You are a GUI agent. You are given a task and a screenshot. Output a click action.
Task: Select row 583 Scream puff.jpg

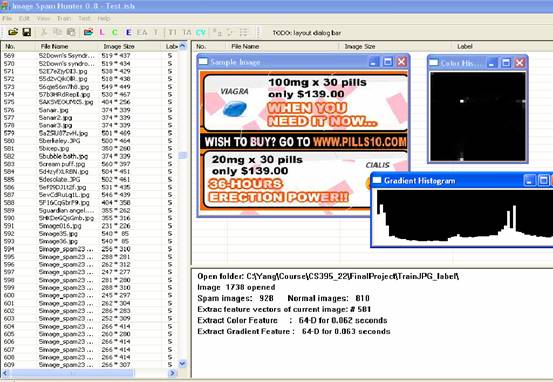89,164
